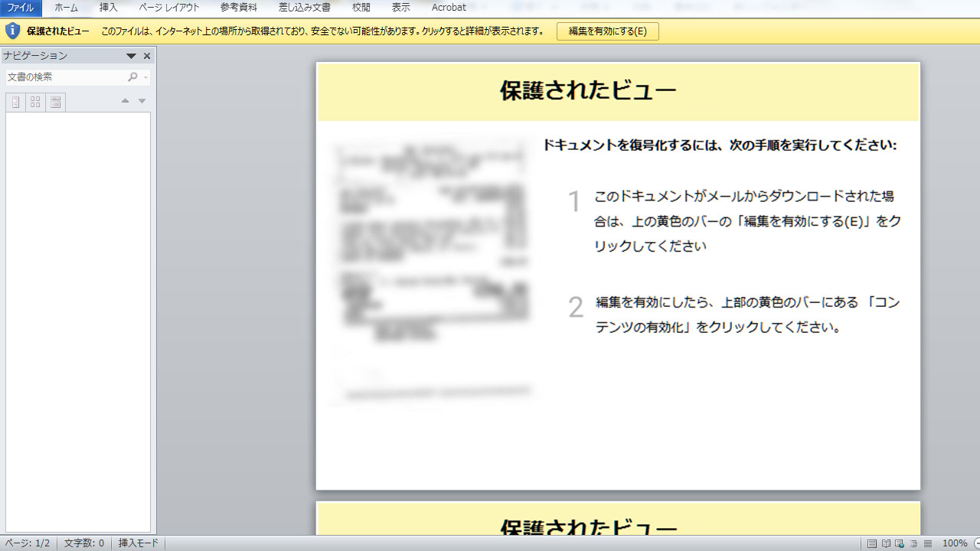Switch to 差し込み文書 tab
The image size is (980, 551).
pos(305,8)
